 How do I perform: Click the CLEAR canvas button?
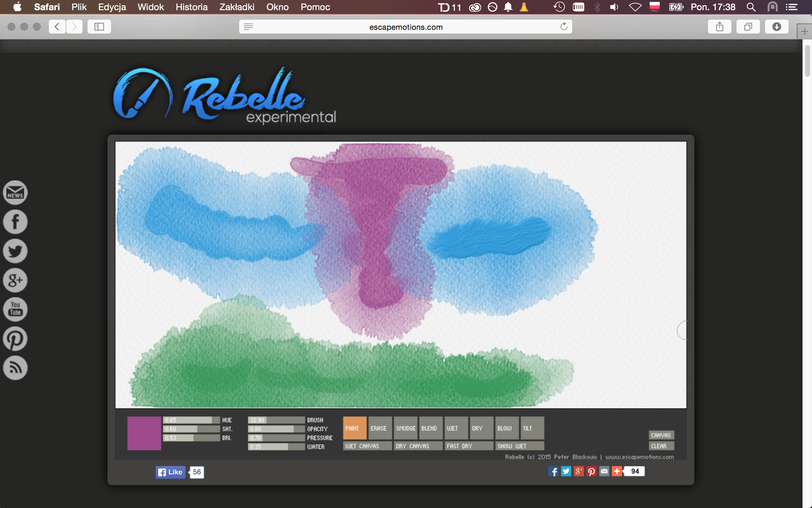(x=662, y=446)
